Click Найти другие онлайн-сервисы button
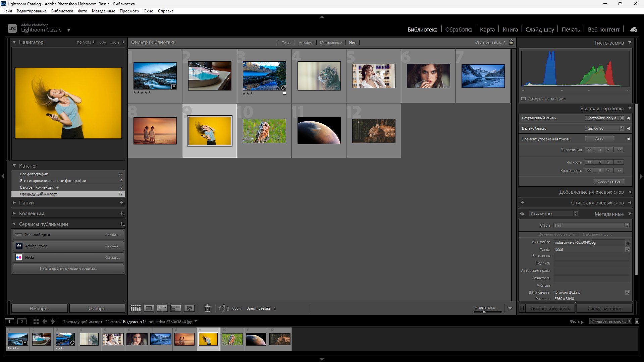Screen dimensions: 644x362 pos(68,268)
